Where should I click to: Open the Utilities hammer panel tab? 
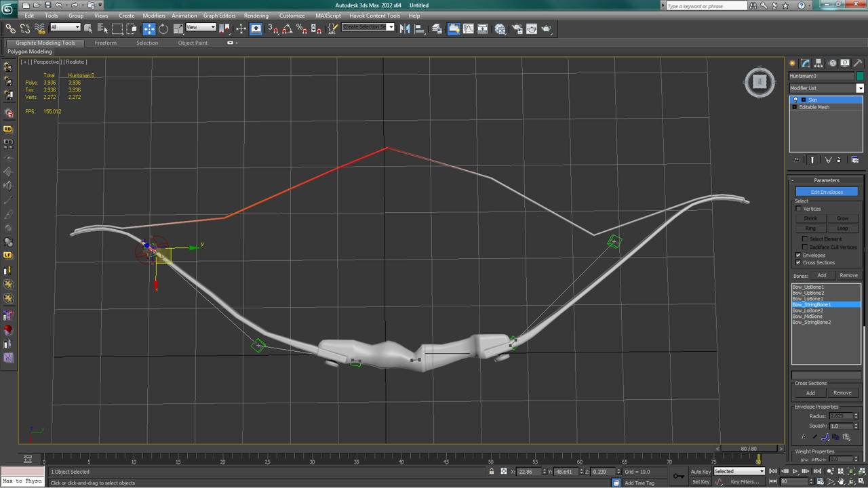[x=858, y=63]
